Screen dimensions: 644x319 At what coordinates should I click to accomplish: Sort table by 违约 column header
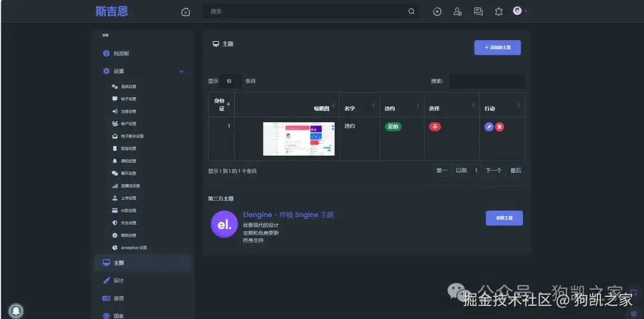402,105
